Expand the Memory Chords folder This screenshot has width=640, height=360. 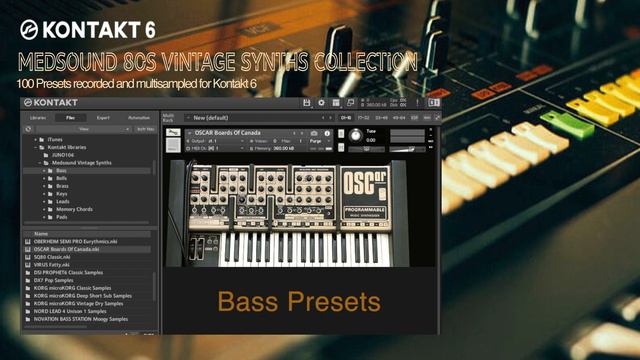(44, 209)
